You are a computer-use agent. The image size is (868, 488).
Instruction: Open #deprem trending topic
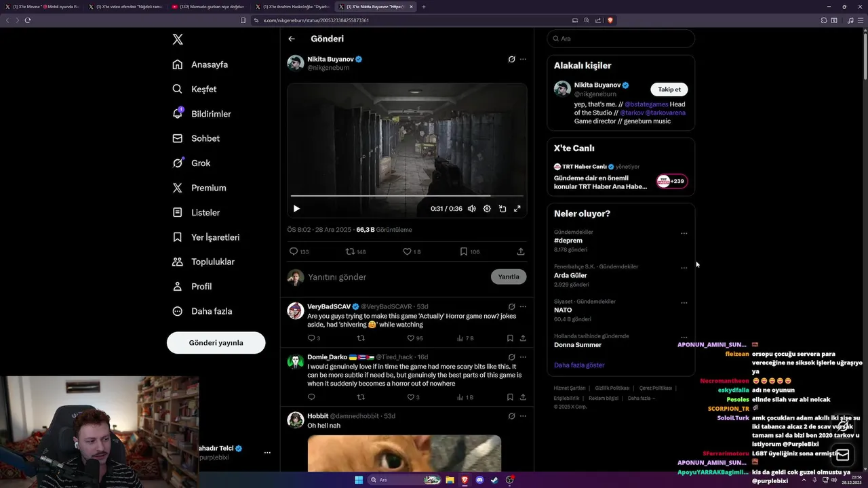click(568, 241)
